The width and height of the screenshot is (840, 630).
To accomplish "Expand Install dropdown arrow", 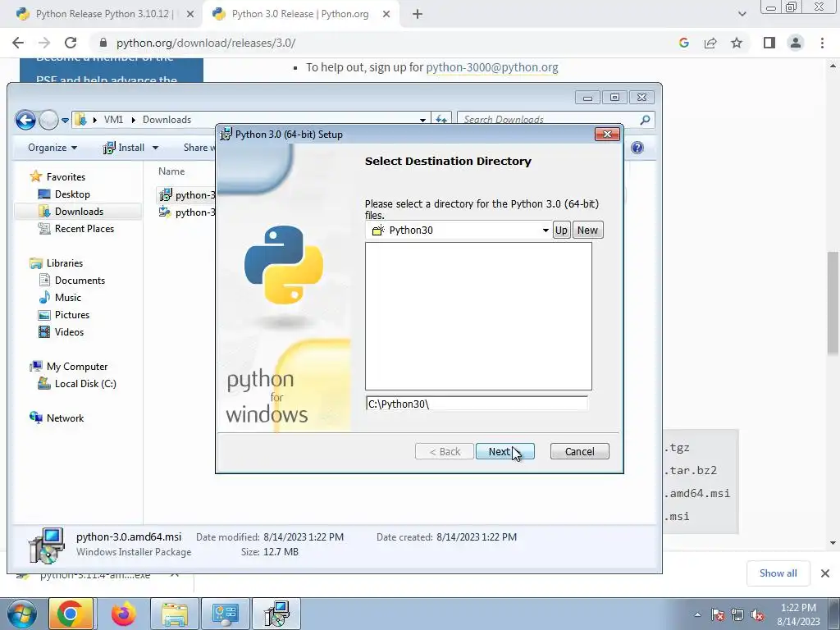I will point(155,148).
